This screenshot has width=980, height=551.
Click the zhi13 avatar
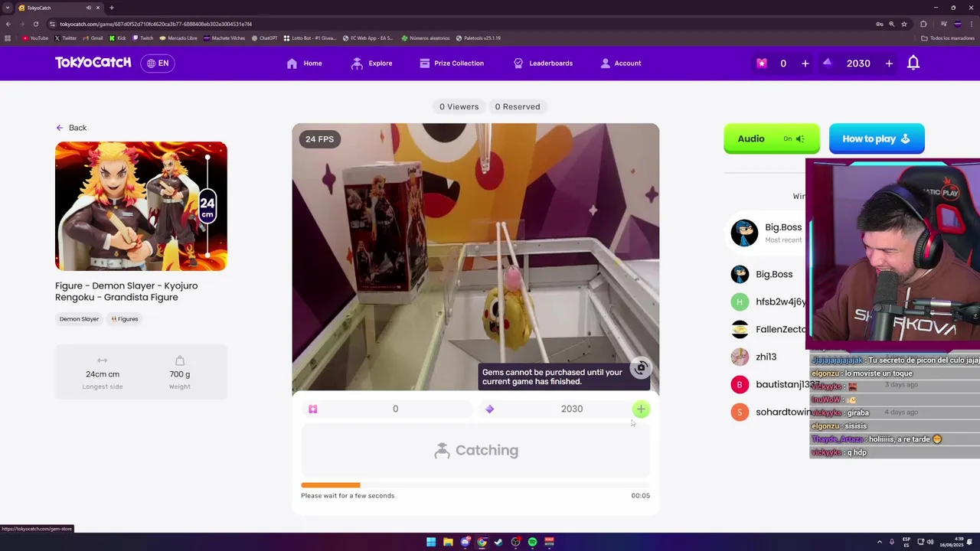click(x=740, y=357)
